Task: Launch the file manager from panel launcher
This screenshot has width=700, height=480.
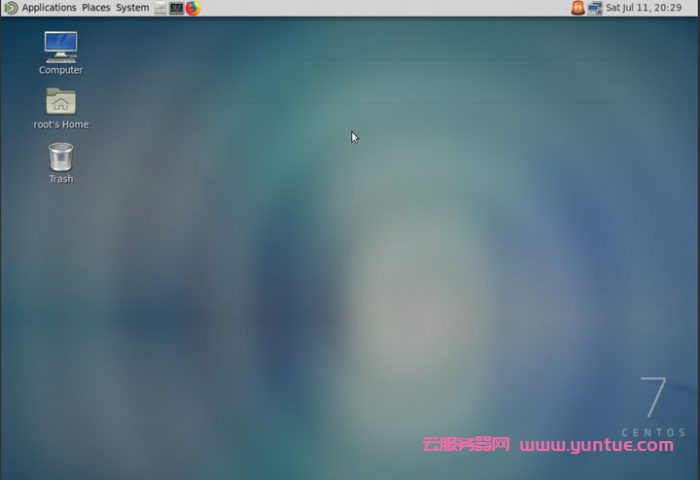Action: 160,8
